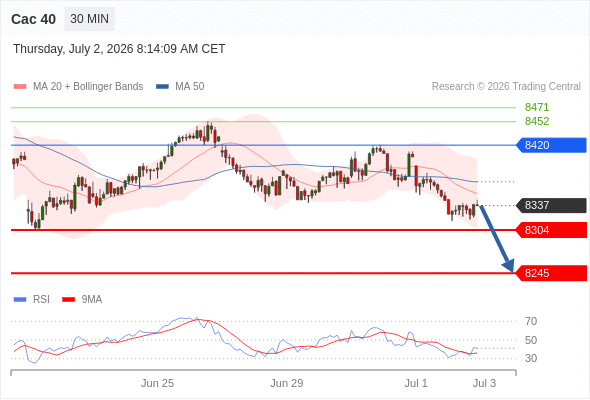
Task: Click the Jun 25 date axis label
Action: point(157,383)
